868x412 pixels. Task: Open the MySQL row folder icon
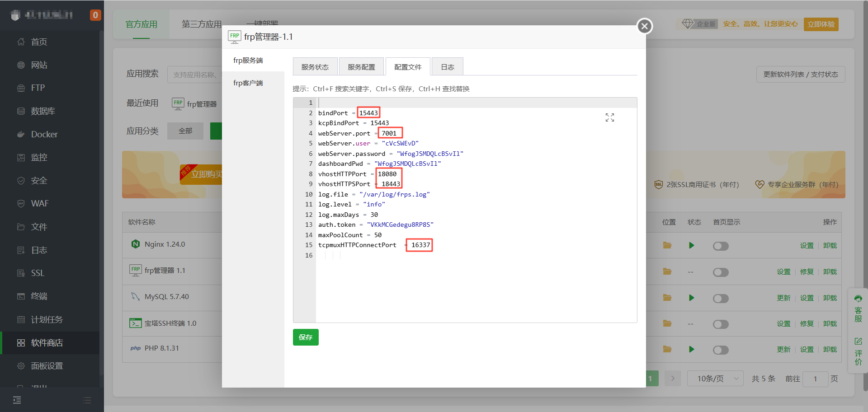[667, 298]
